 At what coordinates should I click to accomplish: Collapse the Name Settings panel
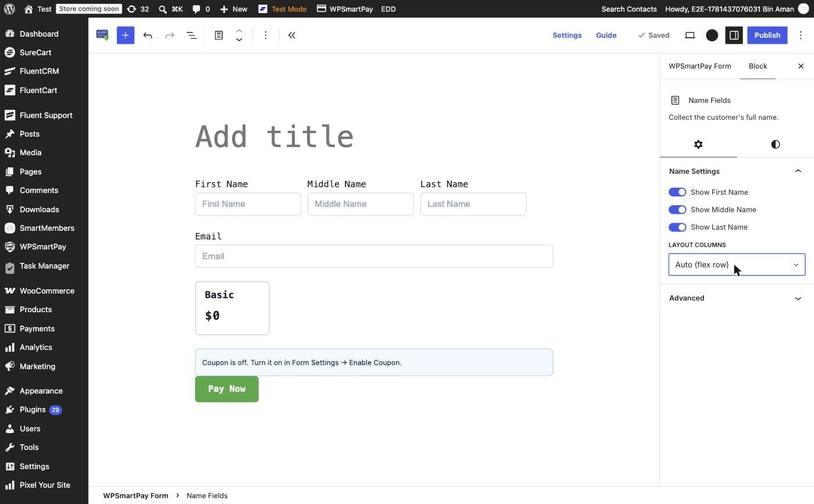736,171
